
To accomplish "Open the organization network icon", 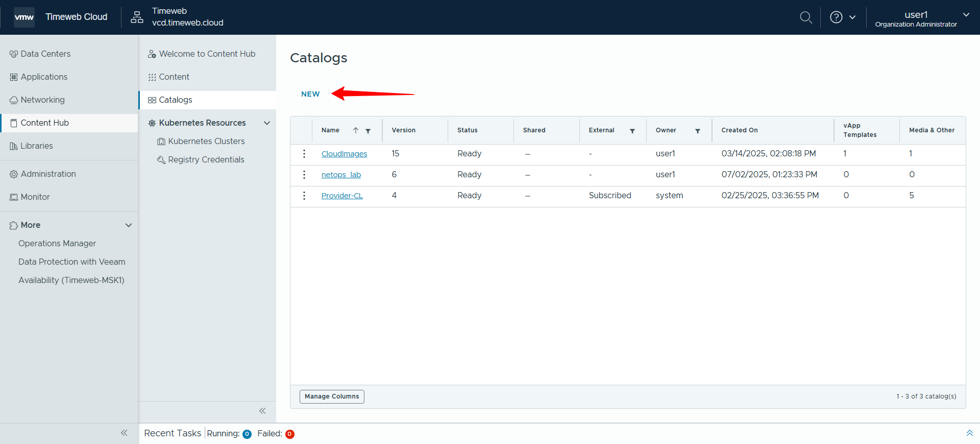I will (137, 17).
